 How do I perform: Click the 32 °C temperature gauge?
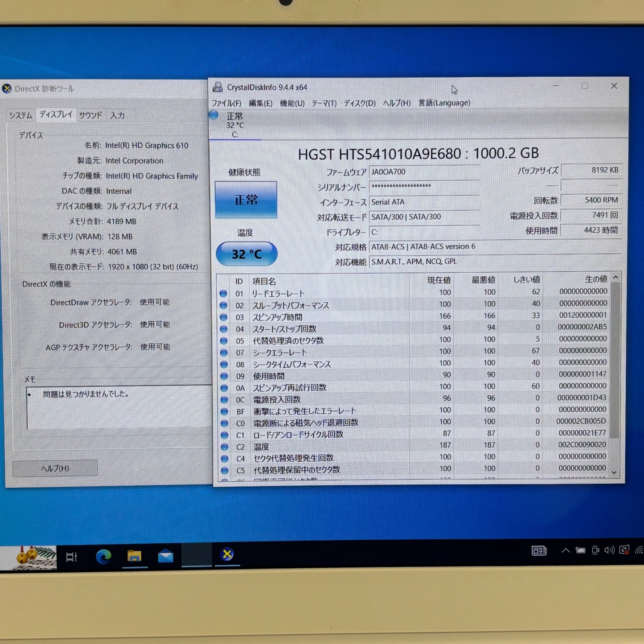pyautogui.click(x=246, y=254)
